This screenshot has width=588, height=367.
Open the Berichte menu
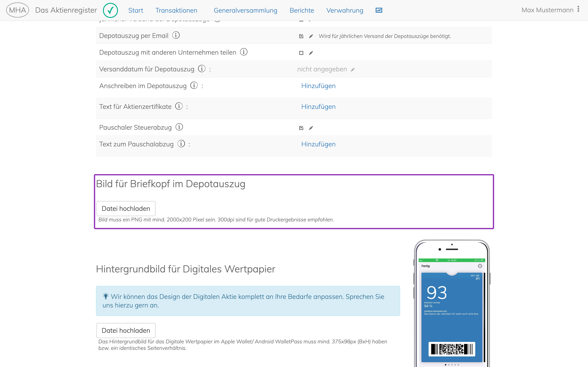click(x=302, y=10)
